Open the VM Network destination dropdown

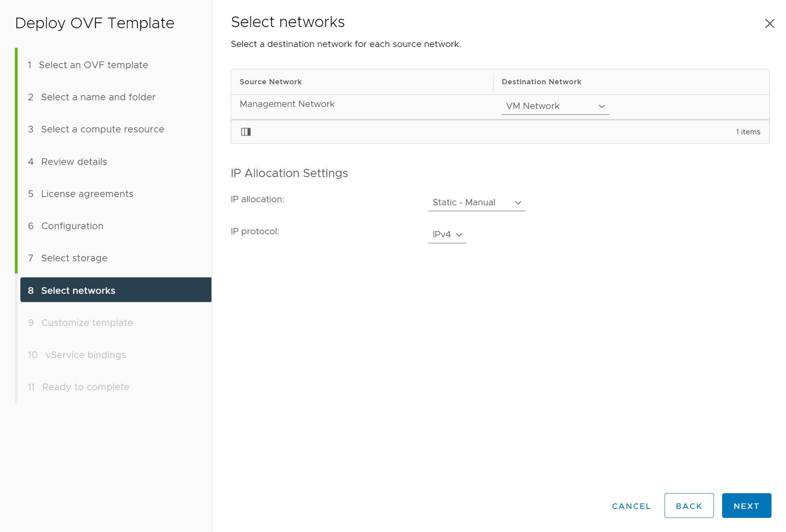coord(555,106)
